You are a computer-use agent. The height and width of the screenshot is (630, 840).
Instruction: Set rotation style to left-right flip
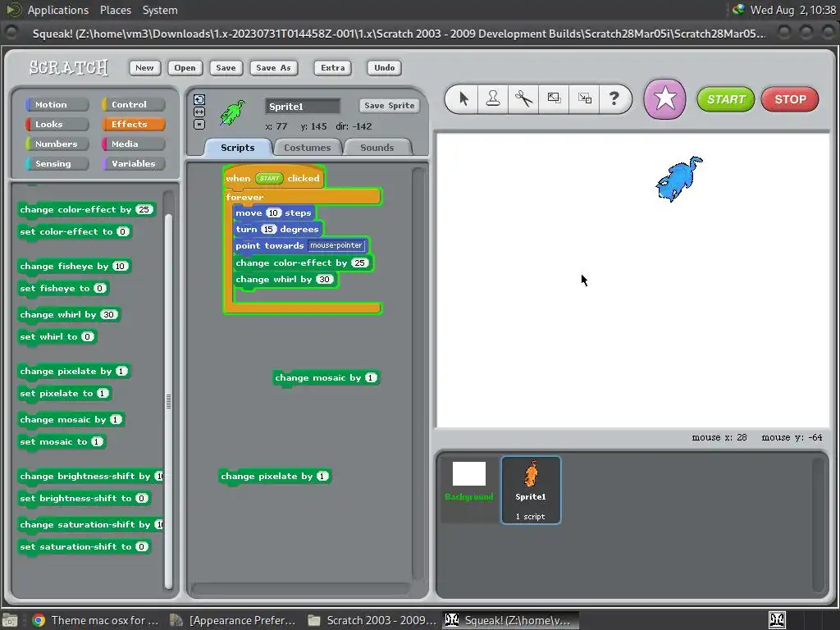(199, 112)
